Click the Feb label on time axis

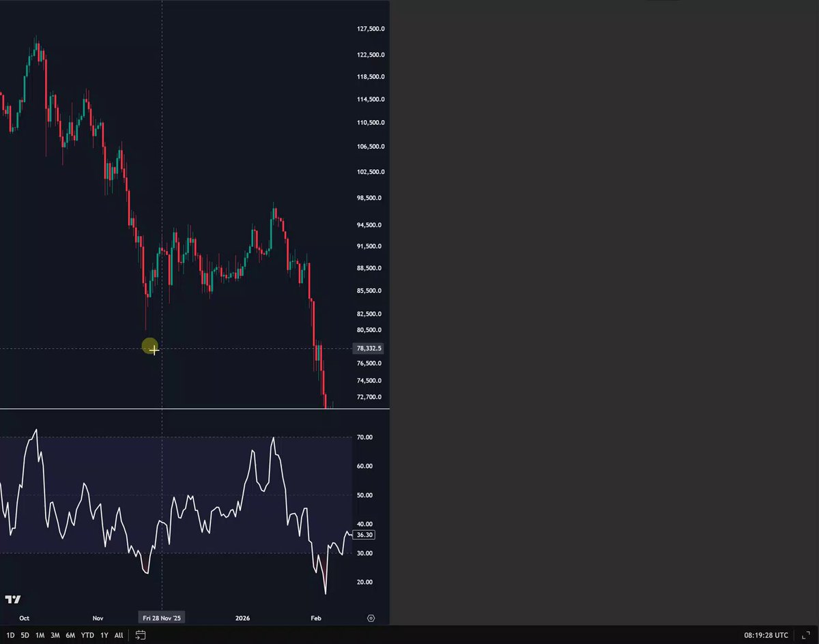(315, 618)
